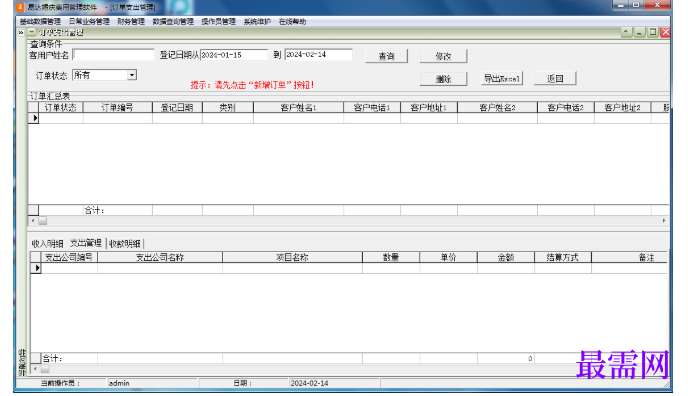Minimize the main application window
The width and height of the screenshot is (688, 396).
[620, 5]
